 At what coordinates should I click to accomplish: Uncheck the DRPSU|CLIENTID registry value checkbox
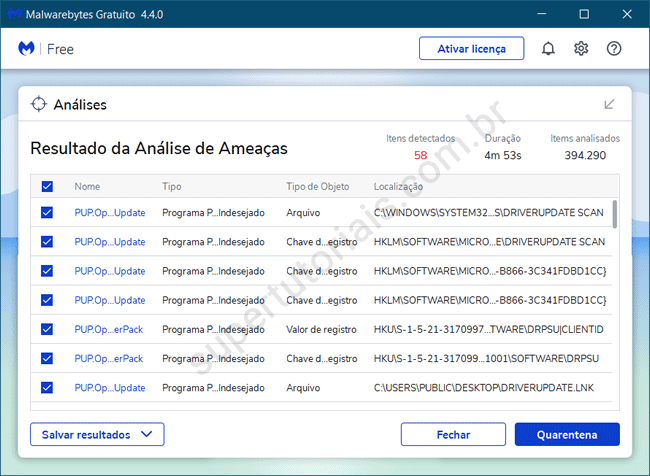click(47, 329)
